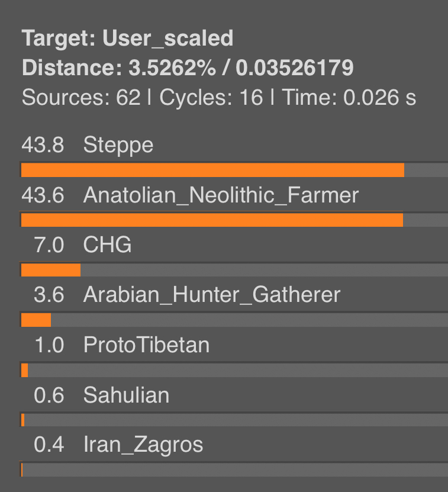Click the Distance 3.5262% result text
448x492 pixels.
pyautogui.click(x=188, y=68)
